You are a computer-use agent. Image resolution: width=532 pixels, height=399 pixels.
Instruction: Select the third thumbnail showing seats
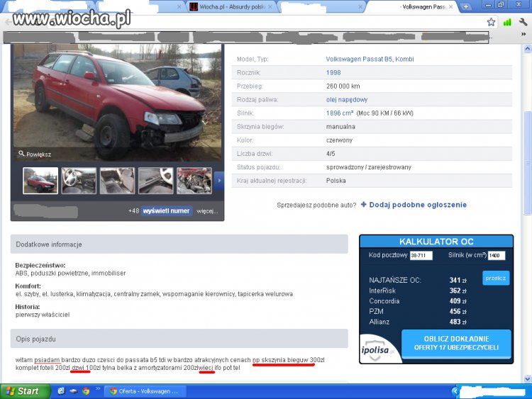pos(117,181)
